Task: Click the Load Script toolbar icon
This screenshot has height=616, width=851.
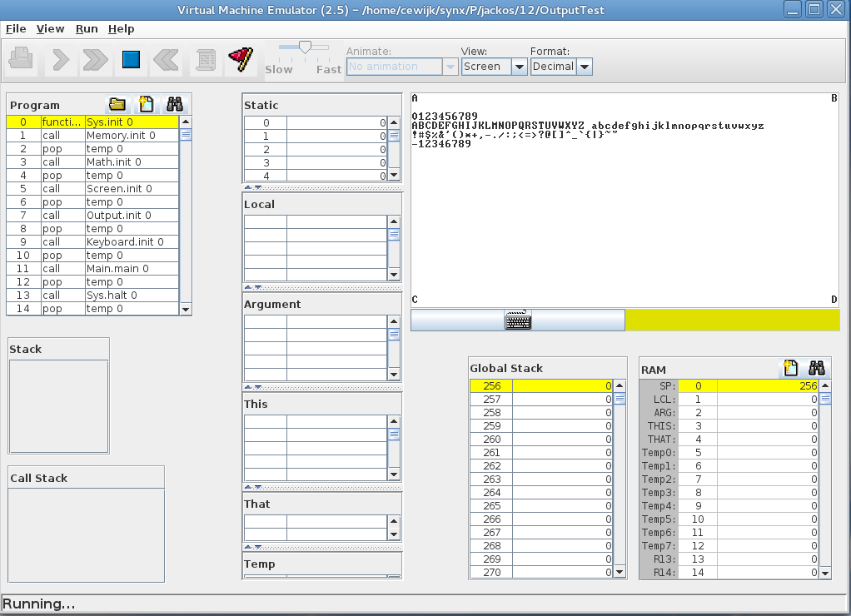Action: click(22, 59)
